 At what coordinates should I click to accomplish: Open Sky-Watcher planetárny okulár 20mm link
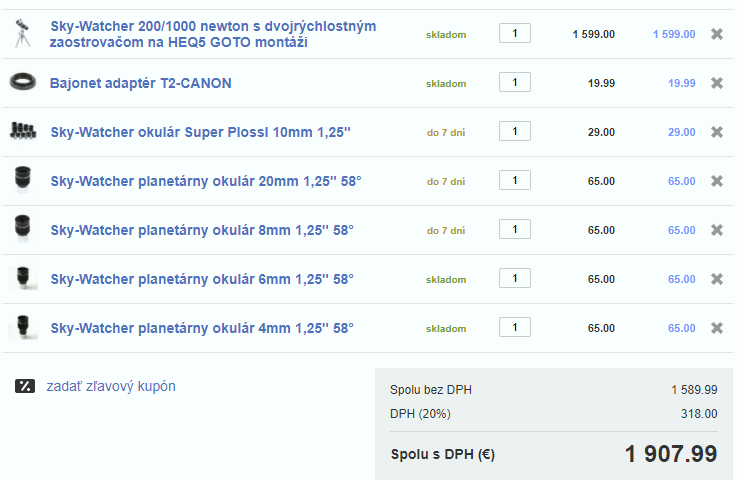pos(206,181)
